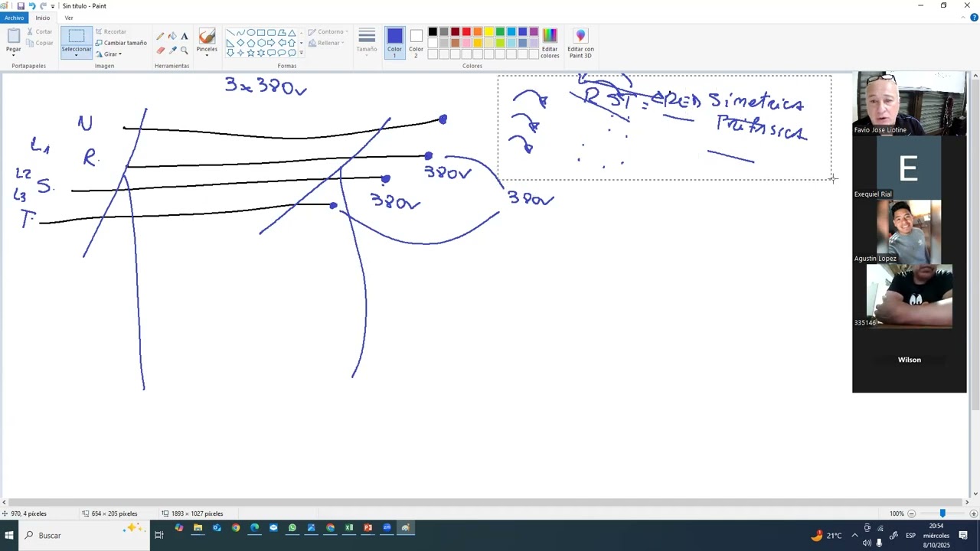Open PowerPoint from the taskbar

(367, 527)
